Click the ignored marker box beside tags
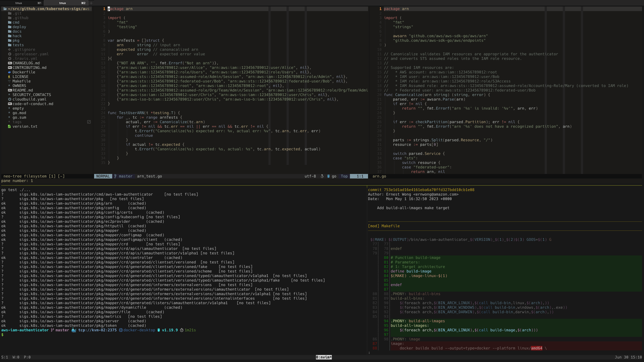This screenshot has height=362, width=644. (x=89, y=122)
